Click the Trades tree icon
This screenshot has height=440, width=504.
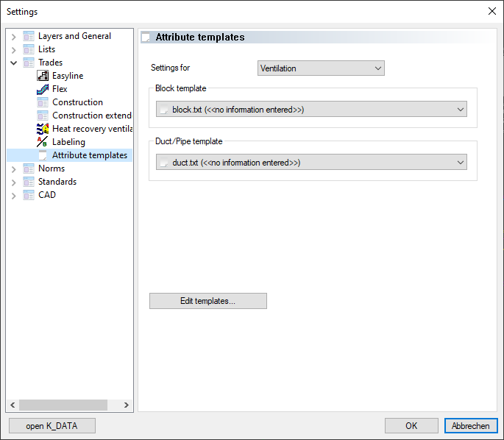pos(29,63)
